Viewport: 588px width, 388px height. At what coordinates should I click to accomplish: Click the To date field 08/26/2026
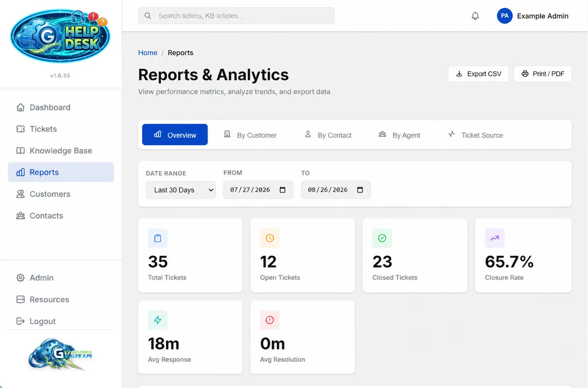(336, 190)
